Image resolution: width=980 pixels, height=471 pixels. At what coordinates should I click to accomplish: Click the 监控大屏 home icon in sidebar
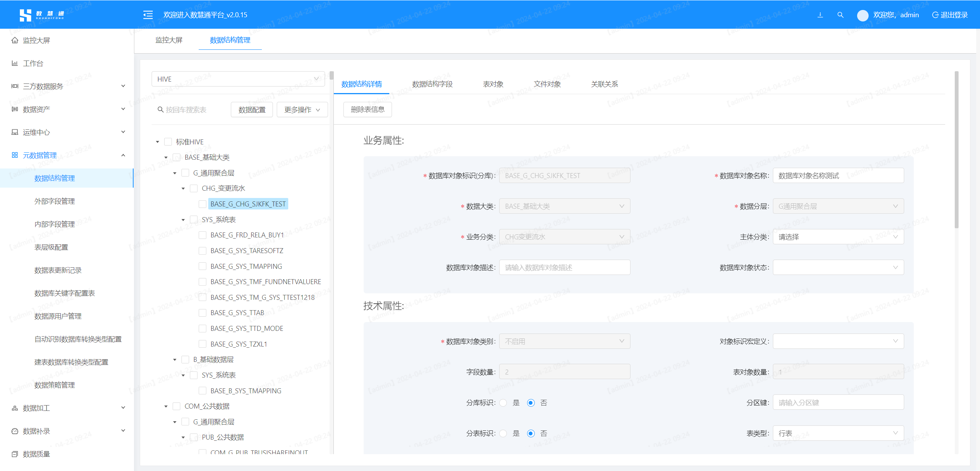(x=15, y=40)
